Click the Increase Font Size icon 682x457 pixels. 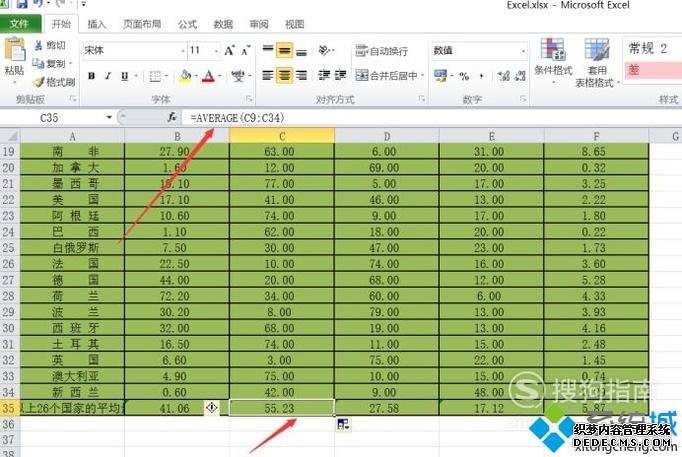point(229,50)
